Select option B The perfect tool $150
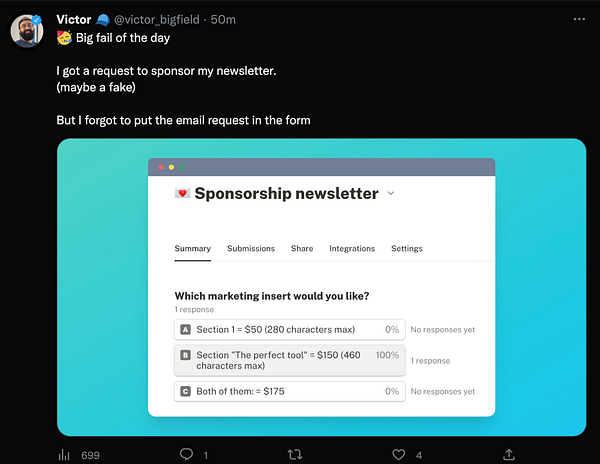This screenshot has width=600, height=464. [x=290, y=360]
